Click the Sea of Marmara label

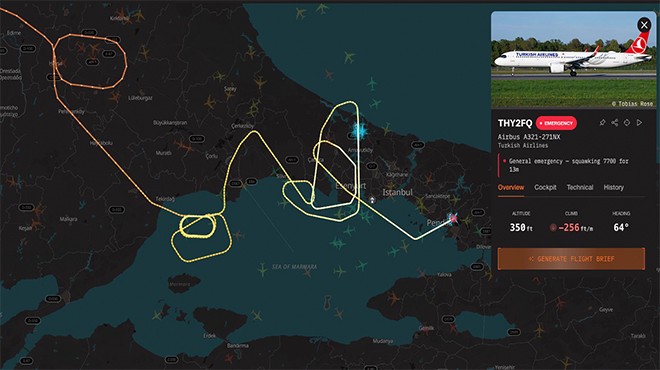(294, 267)
